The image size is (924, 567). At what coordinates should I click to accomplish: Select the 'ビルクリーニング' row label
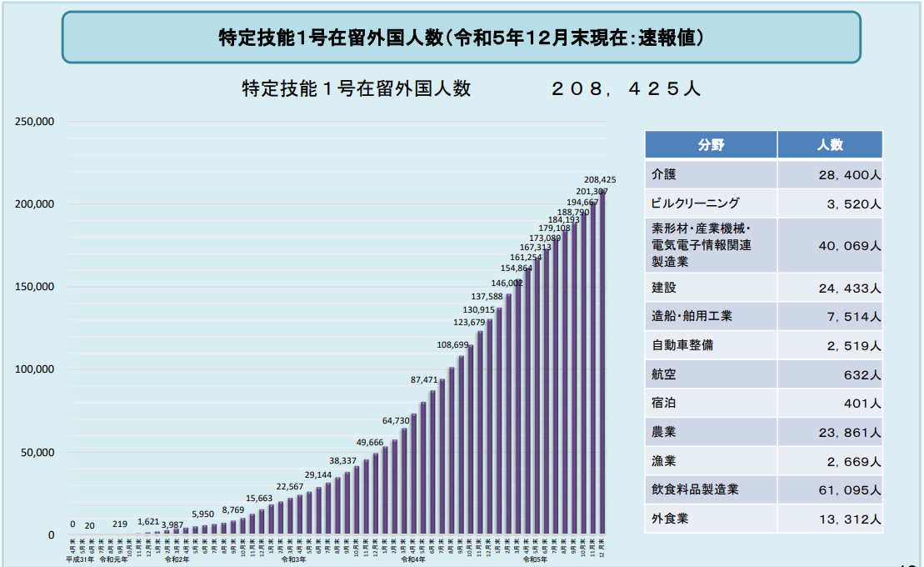pyautogui.click(x=695, y=203)
